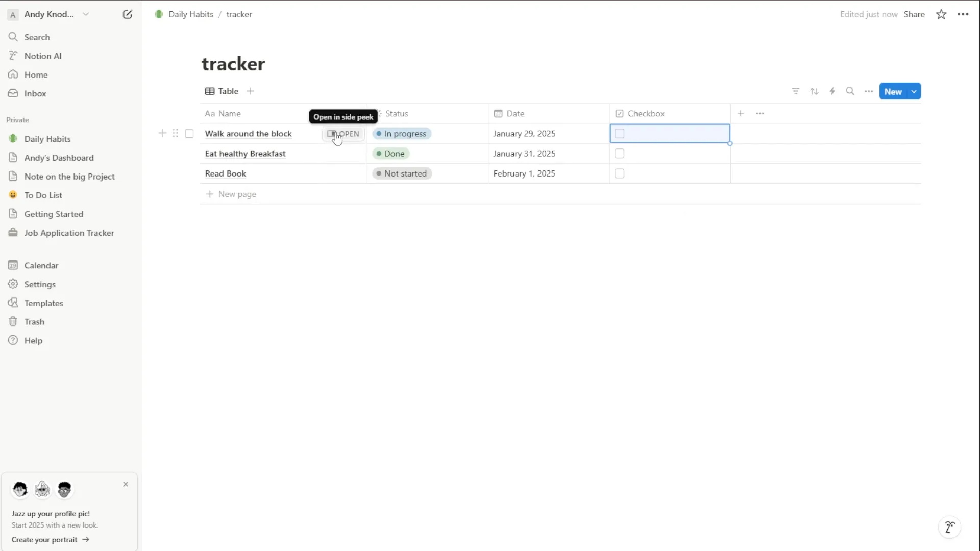Click the filter icon in toolbar

tap(796, 91)
